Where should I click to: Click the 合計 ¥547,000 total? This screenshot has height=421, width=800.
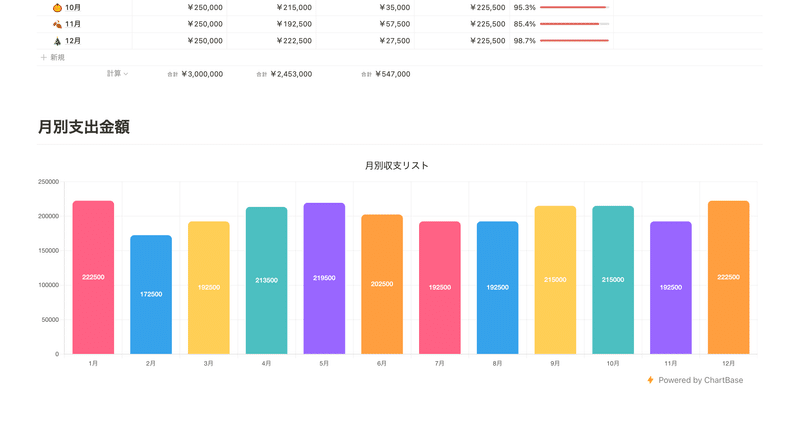pos(386,74)
